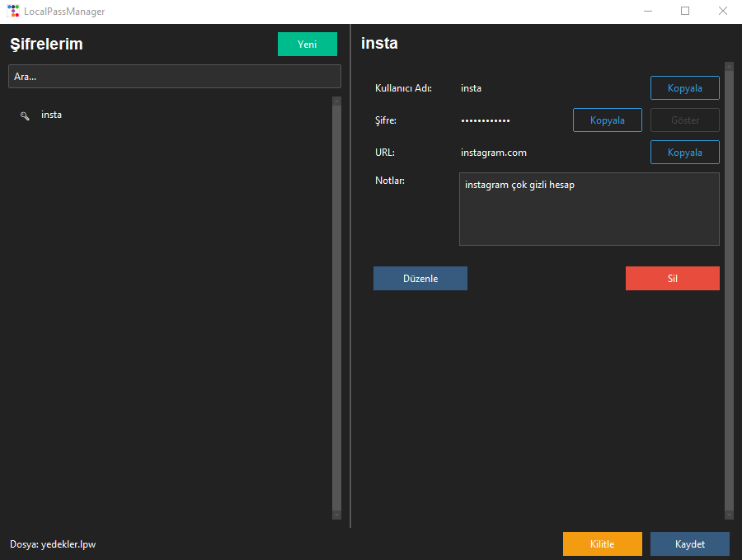Image resolution: width=742 pixels, height=560 pixels.
Task: Click the Şifrelerim heading
Action: tap(46, 44)
